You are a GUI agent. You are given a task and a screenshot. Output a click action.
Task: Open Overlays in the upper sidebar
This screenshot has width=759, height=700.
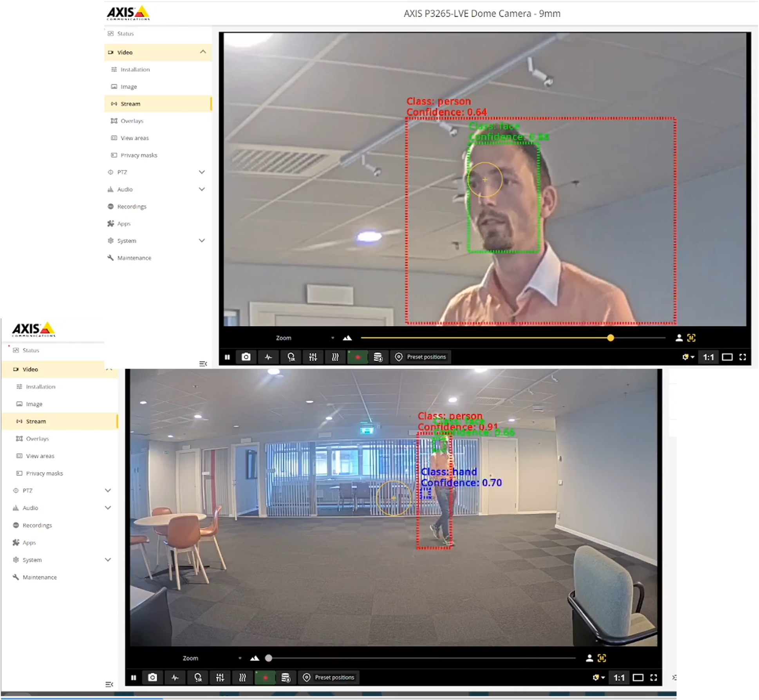[158, 121]
